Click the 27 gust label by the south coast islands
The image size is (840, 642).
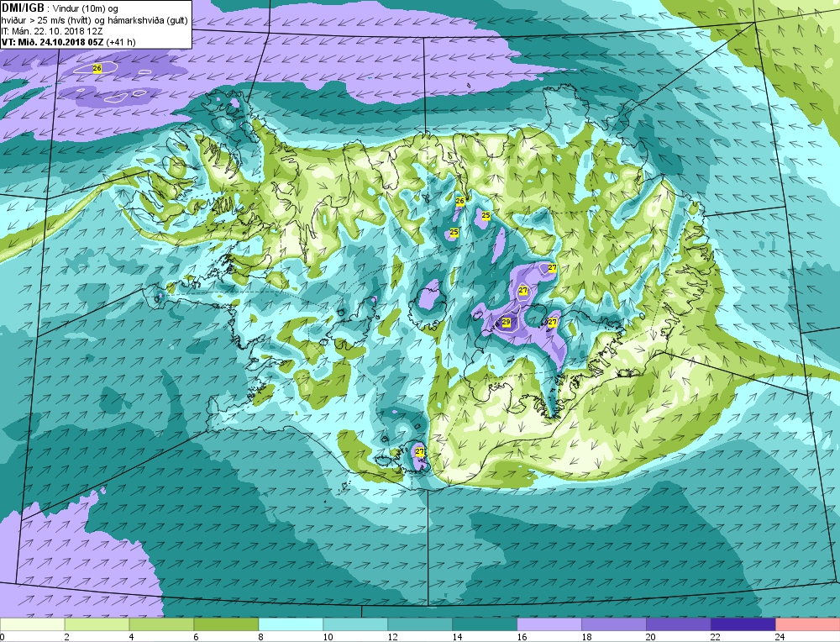419,452
